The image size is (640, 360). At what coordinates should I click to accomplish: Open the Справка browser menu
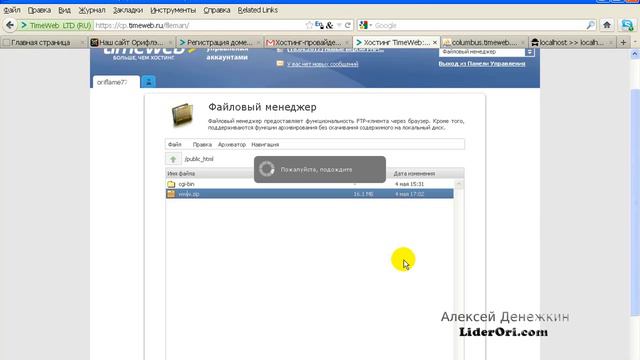pyautogui.click(x=217, y=10)
